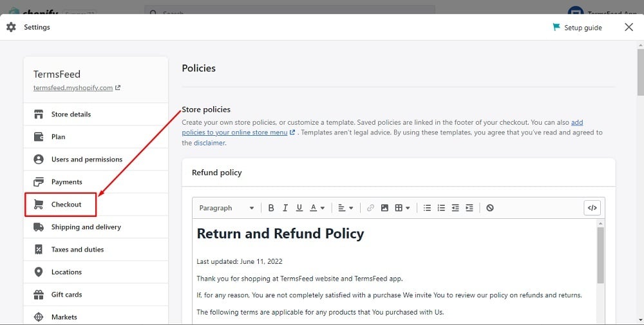Viewport: 644px width, 325px height.
Task: Click the insert link icon
Action: pos(370,208)
